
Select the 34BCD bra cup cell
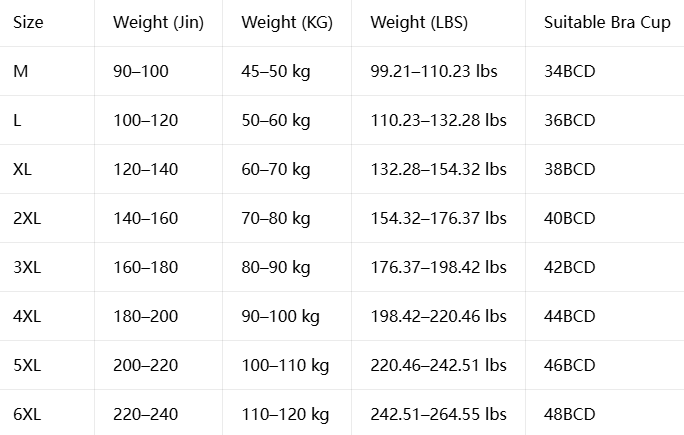click(570, 71)
